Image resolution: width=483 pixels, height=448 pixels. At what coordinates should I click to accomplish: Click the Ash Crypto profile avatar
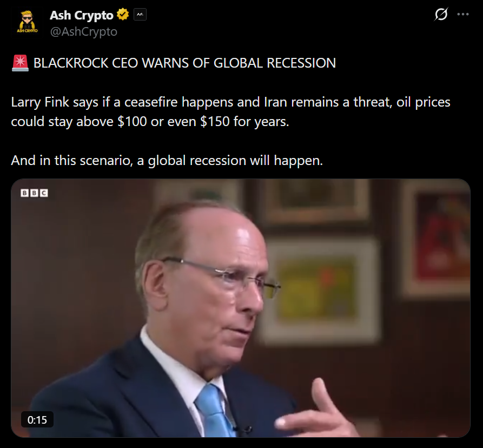pyautogui.click(x=28, y=22)
